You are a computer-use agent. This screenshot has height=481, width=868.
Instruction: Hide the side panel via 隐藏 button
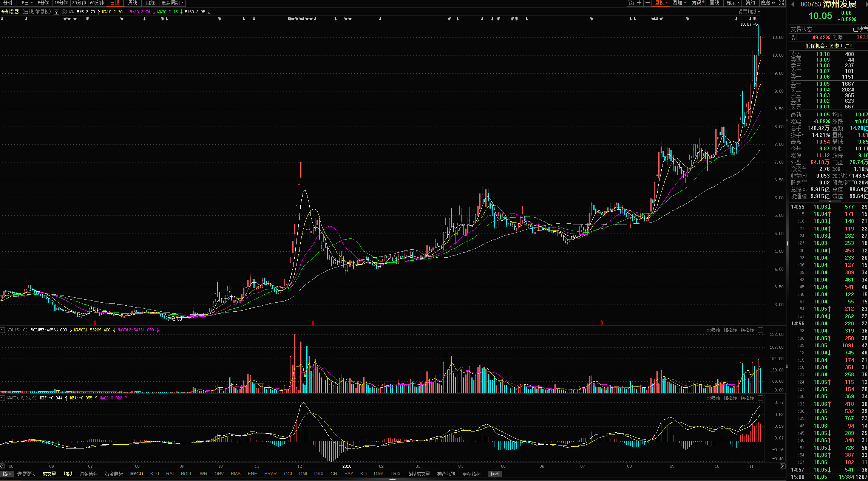pyautogui.click(x=768, y=3)
